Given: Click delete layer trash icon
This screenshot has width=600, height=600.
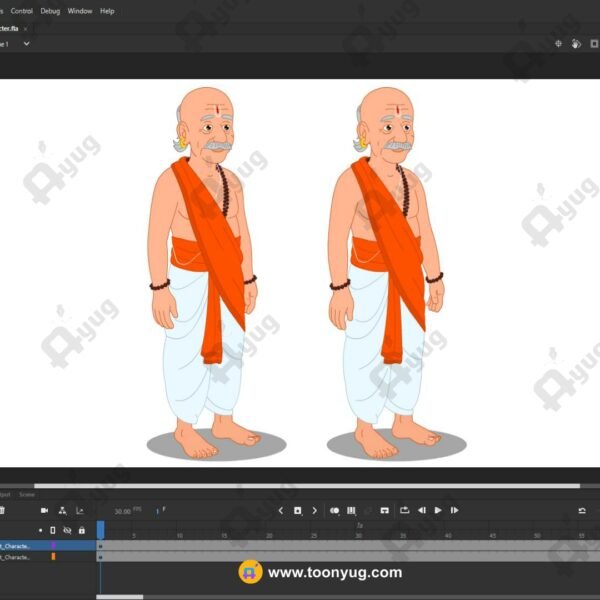Looking at the screenshot, I should [2, 510].
